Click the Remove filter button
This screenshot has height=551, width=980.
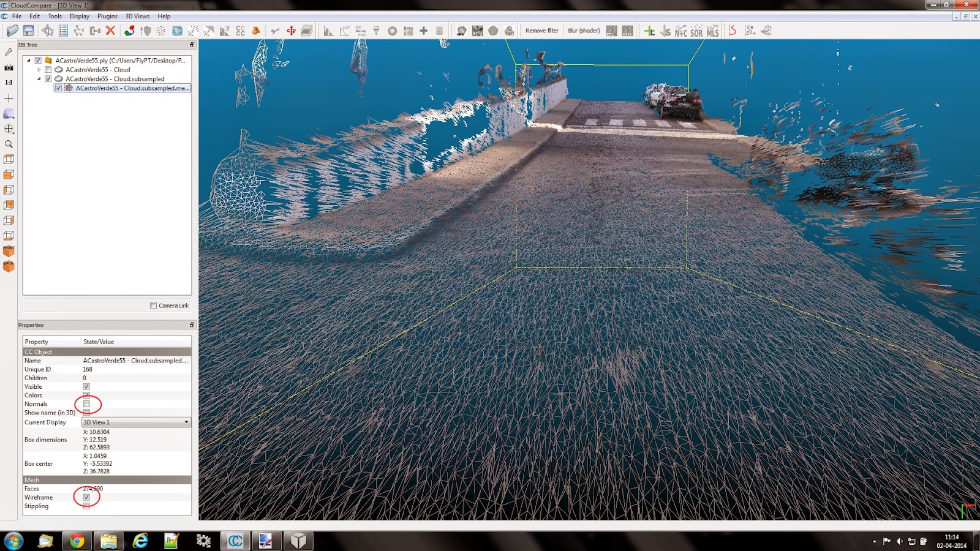click(542, 31)
